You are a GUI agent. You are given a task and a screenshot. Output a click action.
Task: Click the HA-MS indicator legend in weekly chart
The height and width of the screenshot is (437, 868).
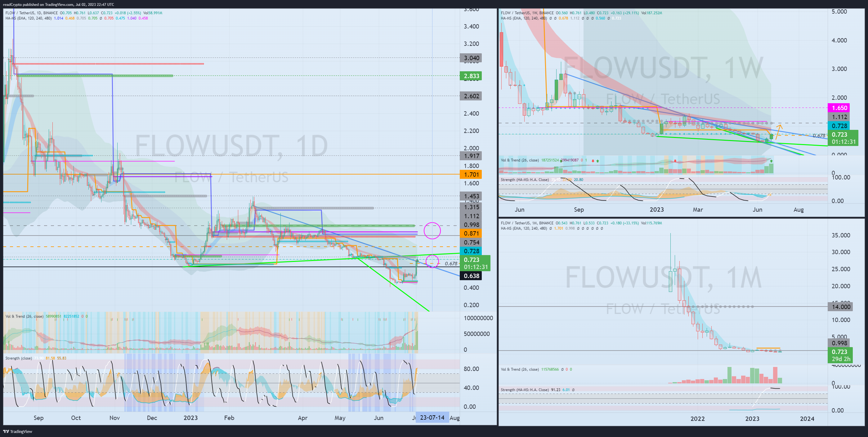524,18
